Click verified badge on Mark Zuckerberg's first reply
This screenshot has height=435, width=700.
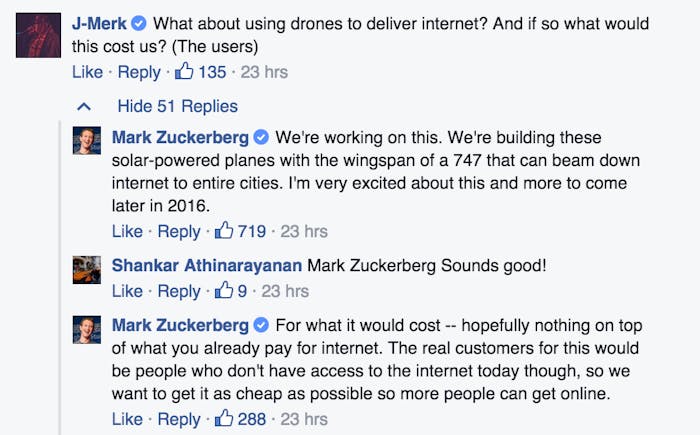261,137
